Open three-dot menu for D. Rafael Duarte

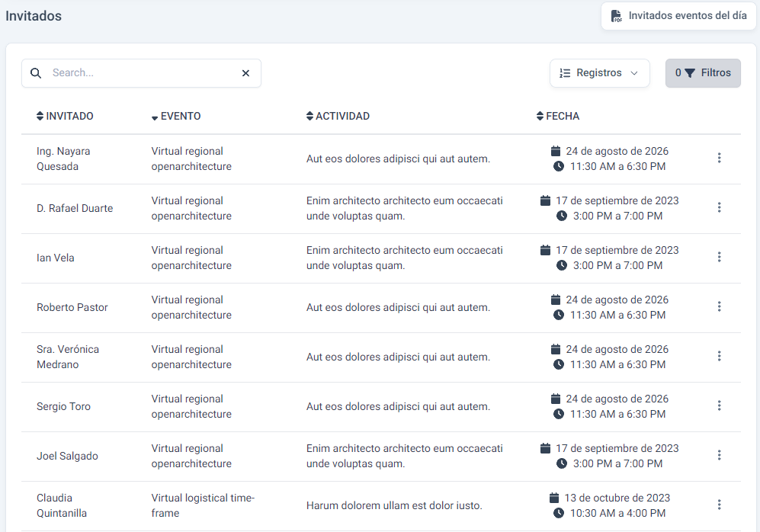coord(719,207)
